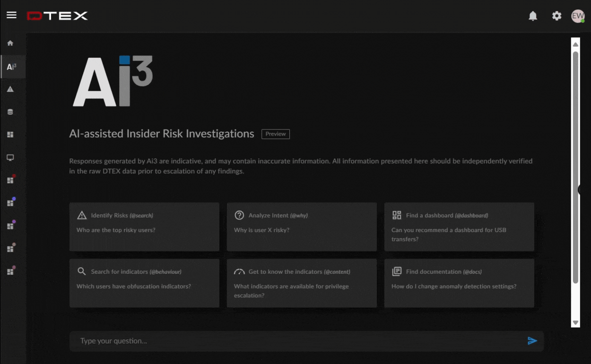Image resolution: width=591 pixels, height=364 pixels.
Task: Click the Identify Risks (@search) card
Action: [144, 227]
